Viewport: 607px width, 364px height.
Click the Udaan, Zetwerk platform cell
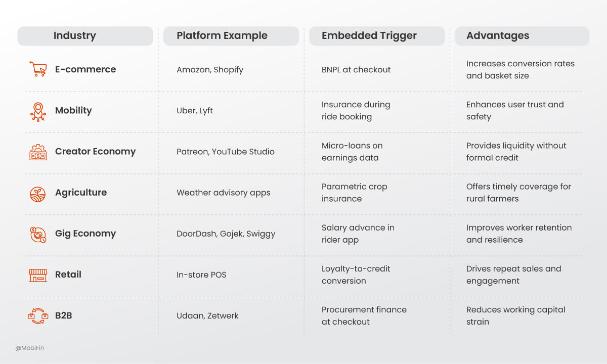click(207, 316)
